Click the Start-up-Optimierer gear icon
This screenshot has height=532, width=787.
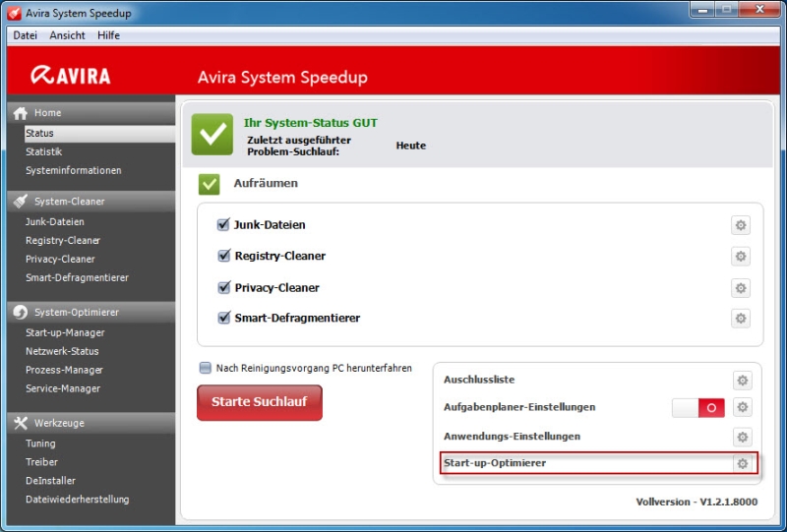(743, 463)
